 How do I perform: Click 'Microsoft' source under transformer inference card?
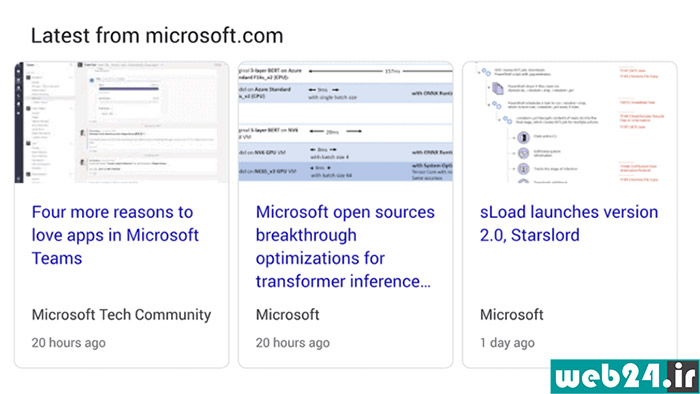(x=288, y=315)
